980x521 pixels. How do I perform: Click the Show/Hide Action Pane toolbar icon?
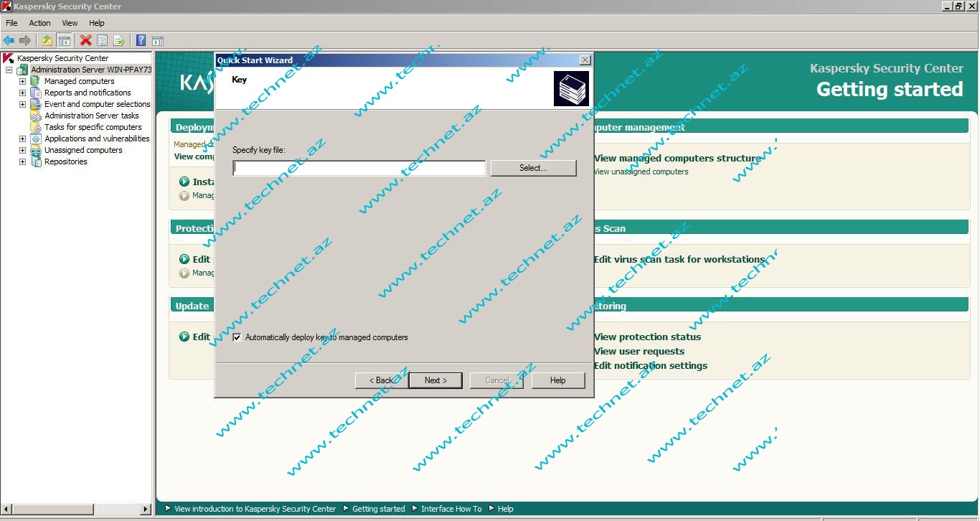point(158,41)
